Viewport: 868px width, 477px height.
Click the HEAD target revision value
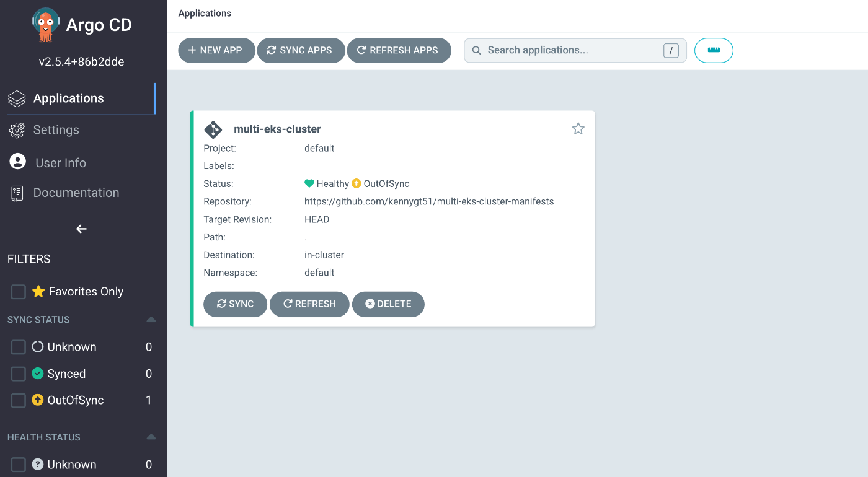click(317, 219)
